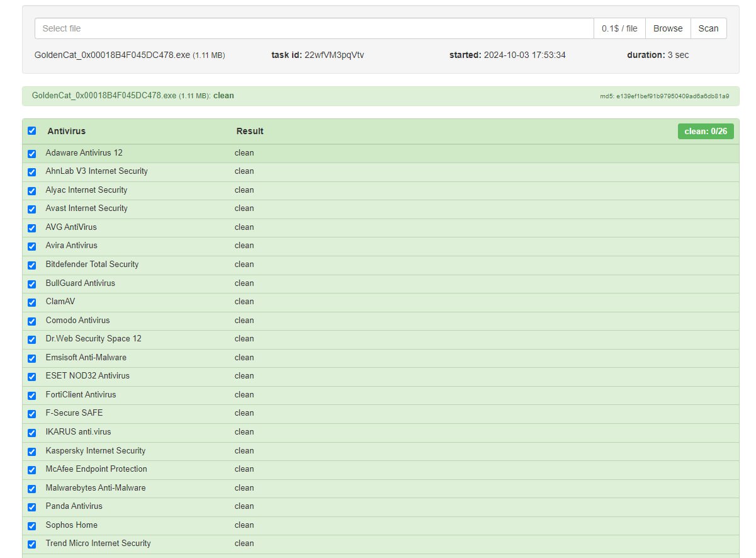The image size is (756, 558).
Task: Click the clean: 0/26 badge
Action: click(706, 131)
